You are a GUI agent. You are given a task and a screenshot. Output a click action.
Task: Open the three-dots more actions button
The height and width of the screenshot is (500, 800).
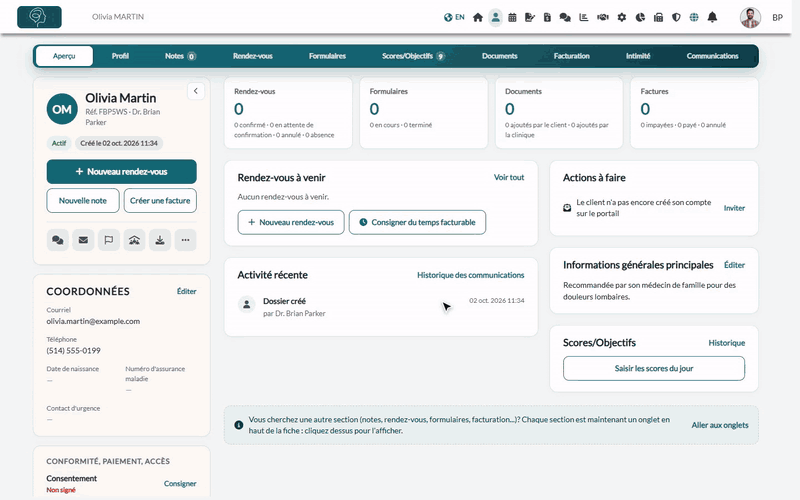[x=185, y=240]
